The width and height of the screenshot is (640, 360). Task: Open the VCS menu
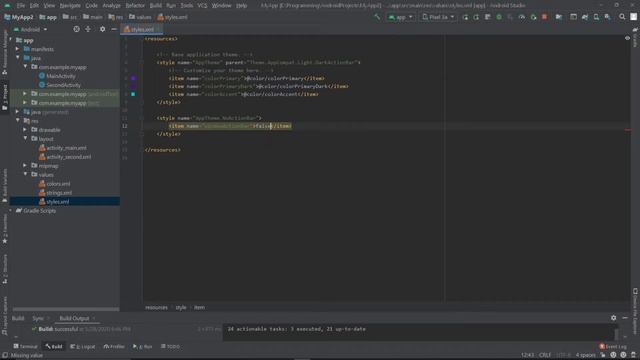coord(202,6)
